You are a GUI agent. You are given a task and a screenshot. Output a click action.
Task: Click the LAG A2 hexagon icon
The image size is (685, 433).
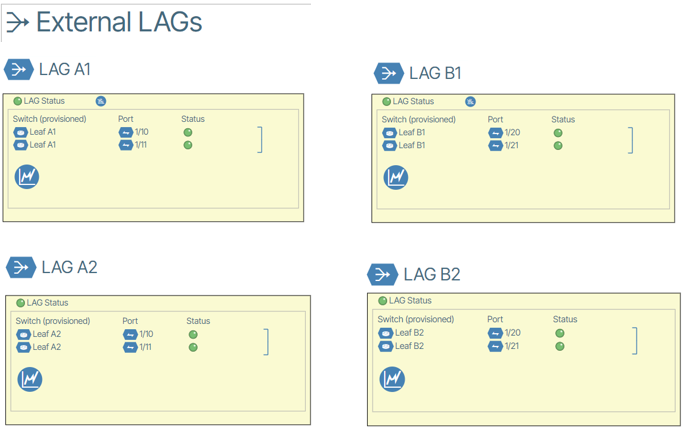click(21, 267)
